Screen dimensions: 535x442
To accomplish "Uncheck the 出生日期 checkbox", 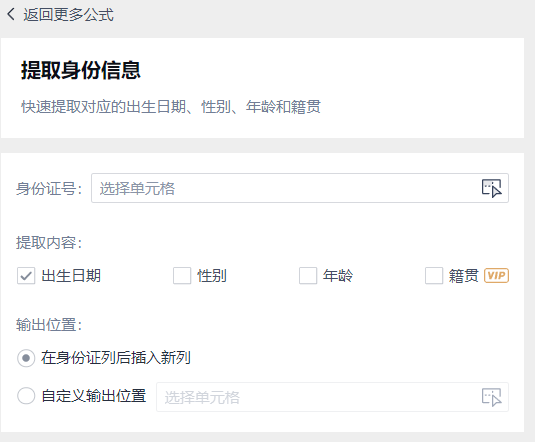I will tap(26, 275).
